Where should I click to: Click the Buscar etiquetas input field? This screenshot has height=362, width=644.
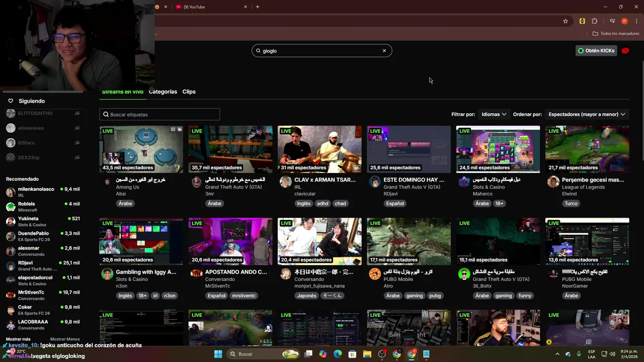click(159, 115)
